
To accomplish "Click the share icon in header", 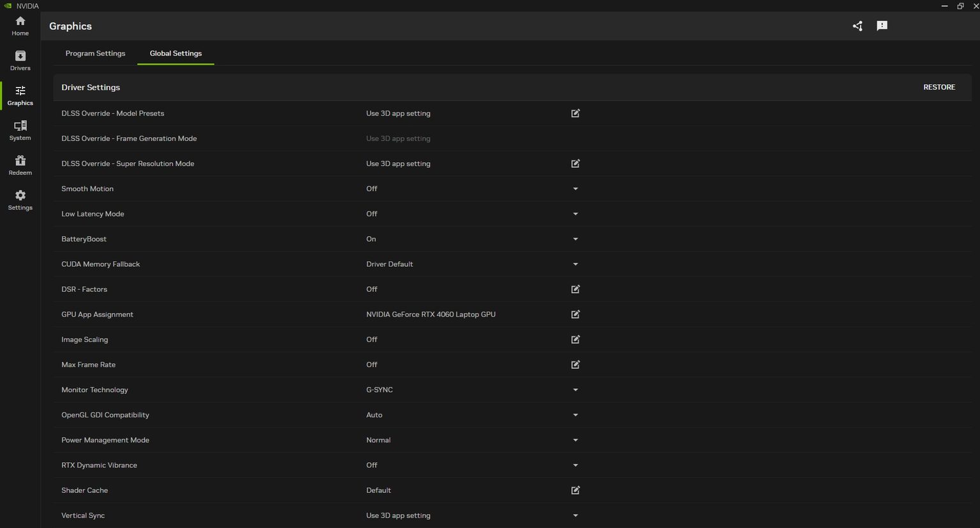I will pyautogui.click(x=857, y=26).
